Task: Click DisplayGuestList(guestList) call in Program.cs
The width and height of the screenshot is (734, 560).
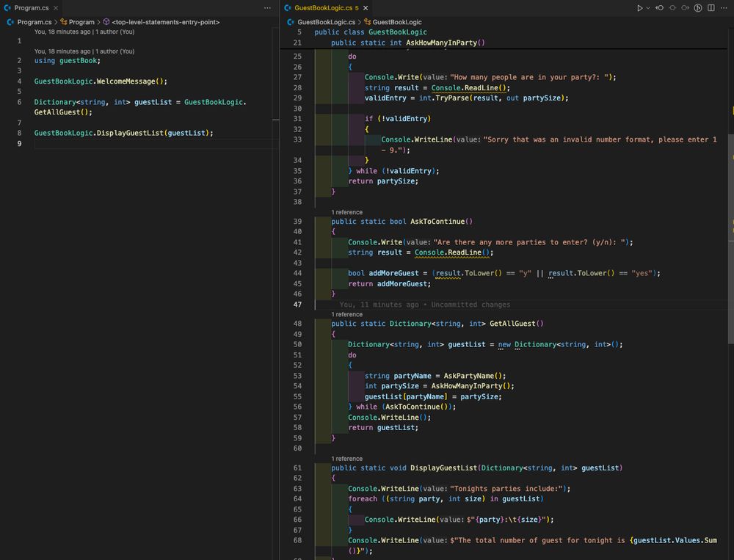Action: click(x=123, y=133)
